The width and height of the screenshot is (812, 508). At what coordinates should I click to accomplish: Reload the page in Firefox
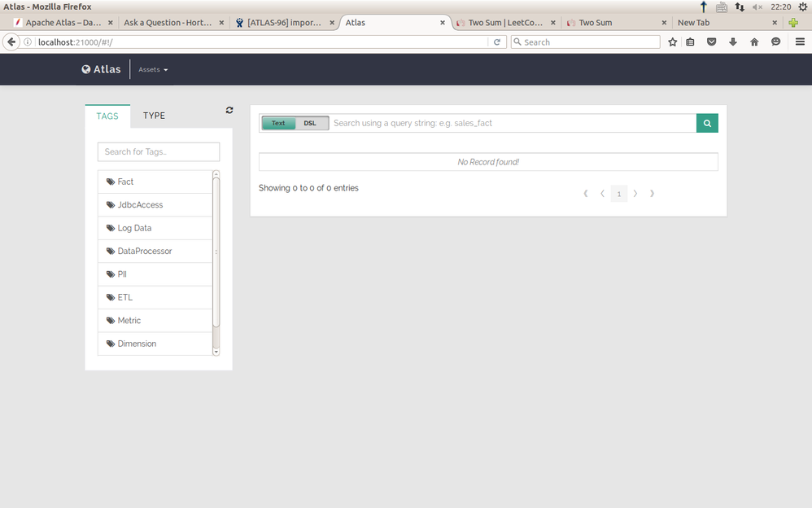pos(496,42)
